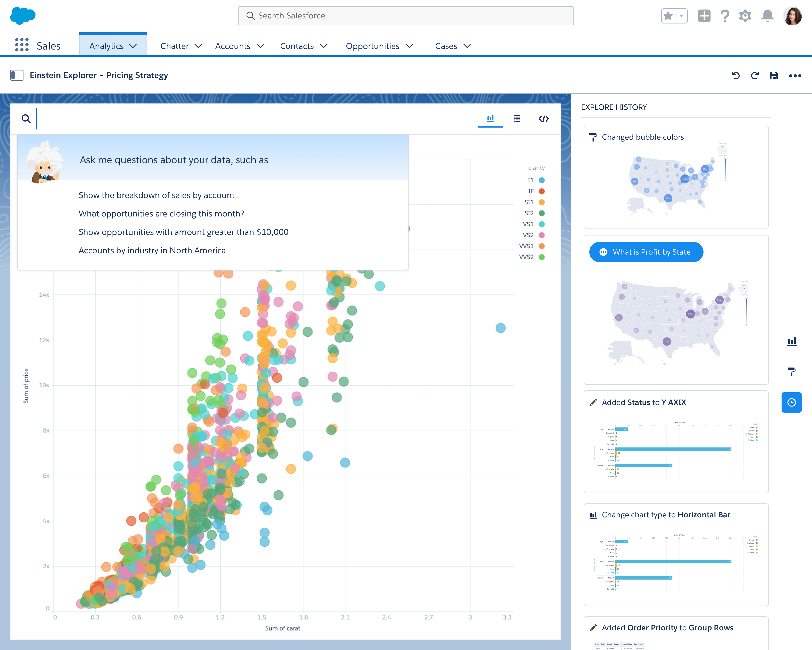Click the undo arrow icon
This screenshot has width=812, height=650.
[735, 75]
